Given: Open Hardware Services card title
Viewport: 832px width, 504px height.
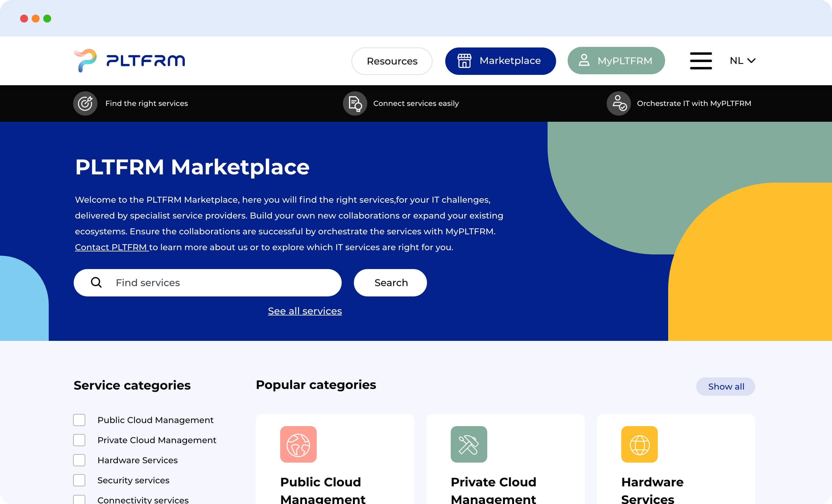Looking at the screenshot, I should point(652,490).
